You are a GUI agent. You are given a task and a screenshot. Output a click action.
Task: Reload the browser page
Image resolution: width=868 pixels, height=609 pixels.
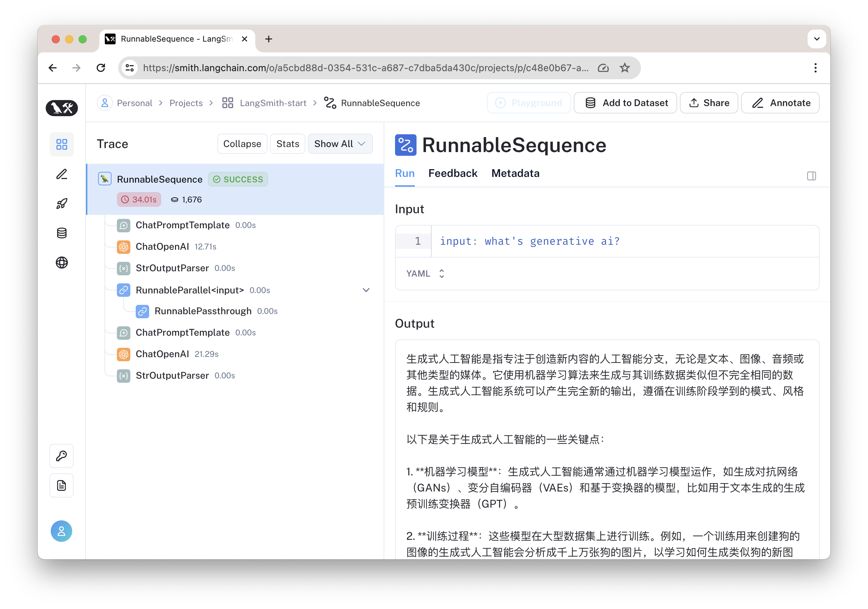pos(100,68)
